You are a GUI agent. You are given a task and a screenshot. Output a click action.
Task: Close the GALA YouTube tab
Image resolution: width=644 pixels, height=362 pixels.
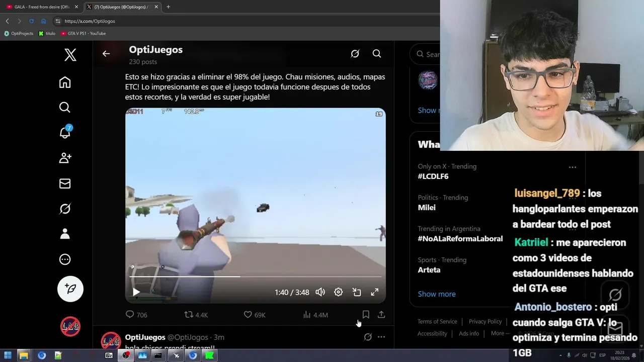[76, 7]
